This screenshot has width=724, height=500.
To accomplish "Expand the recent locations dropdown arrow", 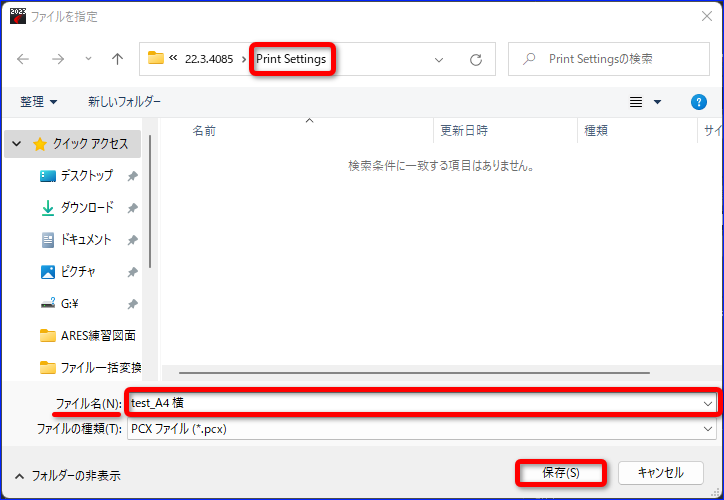I will click(88, 59).
